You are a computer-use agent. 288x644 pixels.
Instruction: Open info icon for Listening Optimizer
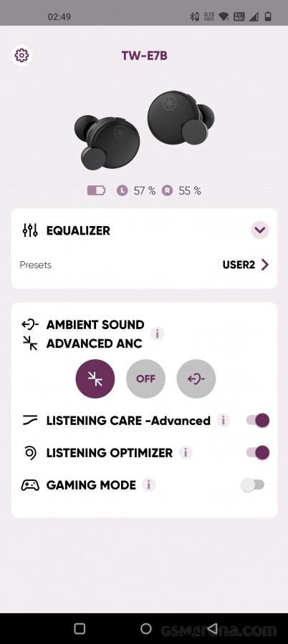186,453
